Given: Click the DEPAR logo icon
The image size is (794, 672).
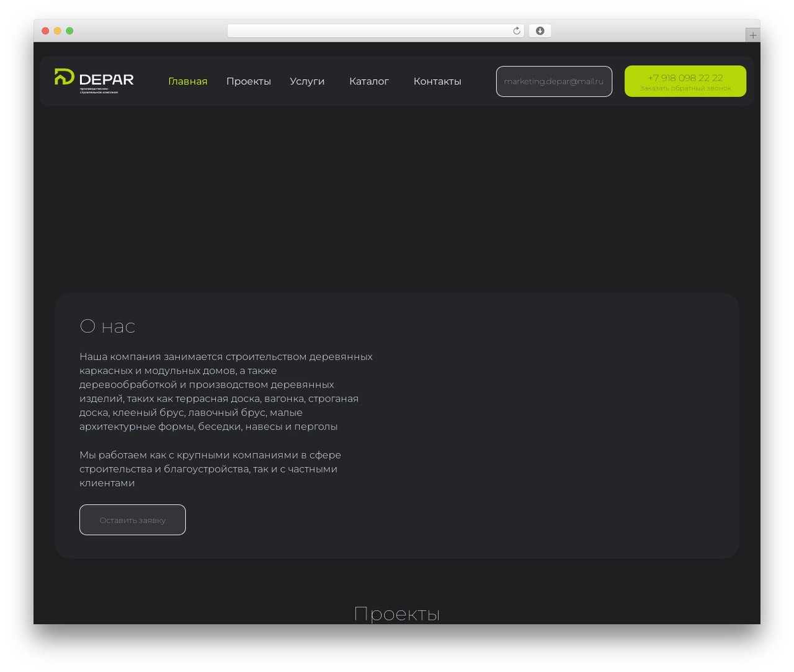Looking at the screenshot, I should pyautogui.click(x=65, y=77).
